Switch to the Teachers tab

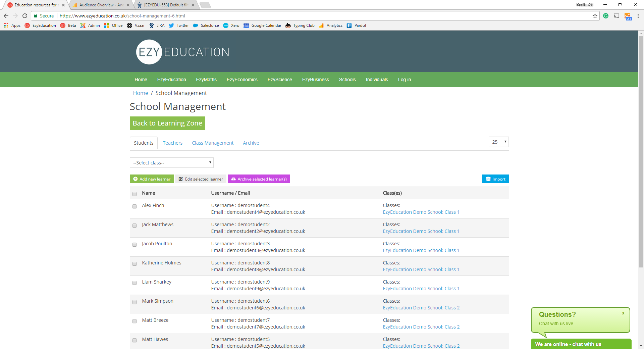click(x=172, y=143)
